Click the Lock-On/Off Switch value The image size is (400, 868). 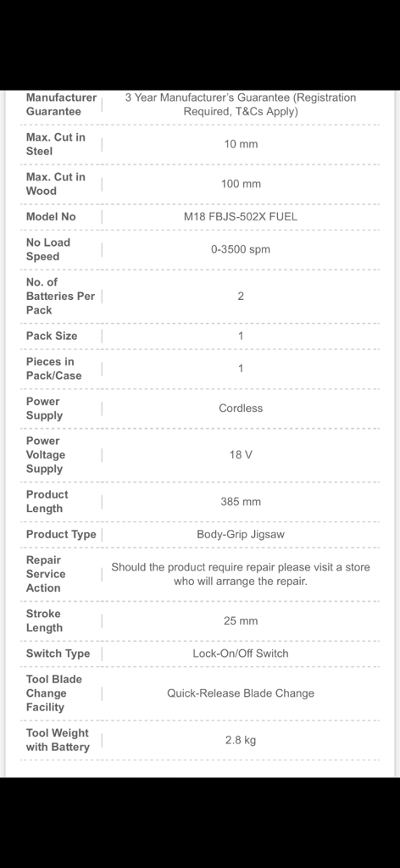[x=241, y=654]
